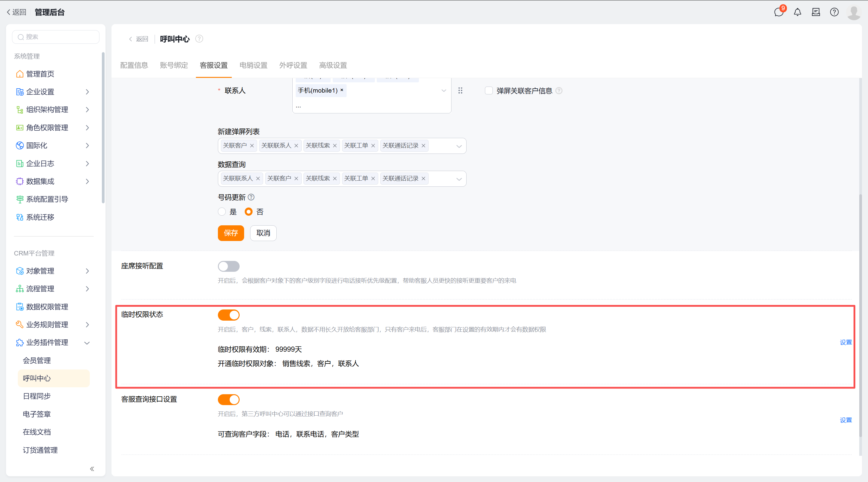The width and height of the screenshot is (868, 482).
Task: Open 电子签章 in sidebar
Action: click(37, 414)
